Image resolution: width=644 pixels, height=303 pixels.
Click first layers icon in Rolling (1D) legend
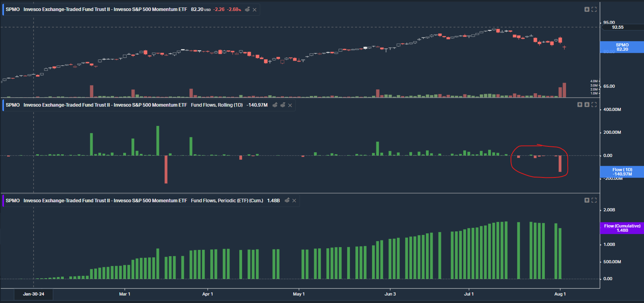pyautogui.click(x=275, y=105)
